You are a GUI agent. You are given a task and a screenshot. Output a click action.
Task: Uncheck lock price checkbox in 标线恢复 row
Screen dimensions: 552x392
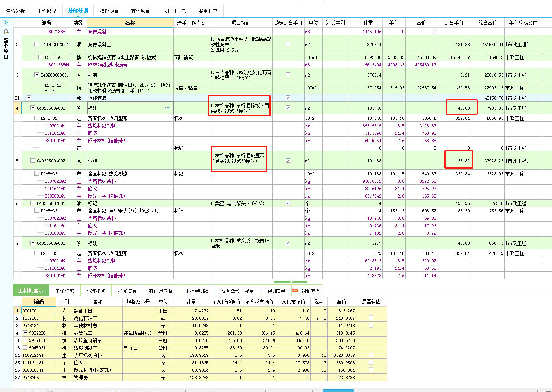(x=288, y=98)
